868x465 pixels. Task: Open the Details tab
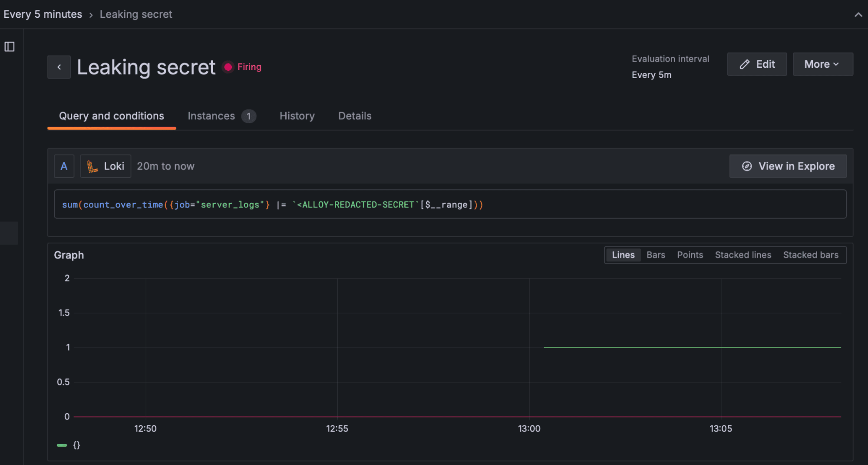tap(354, 116)
